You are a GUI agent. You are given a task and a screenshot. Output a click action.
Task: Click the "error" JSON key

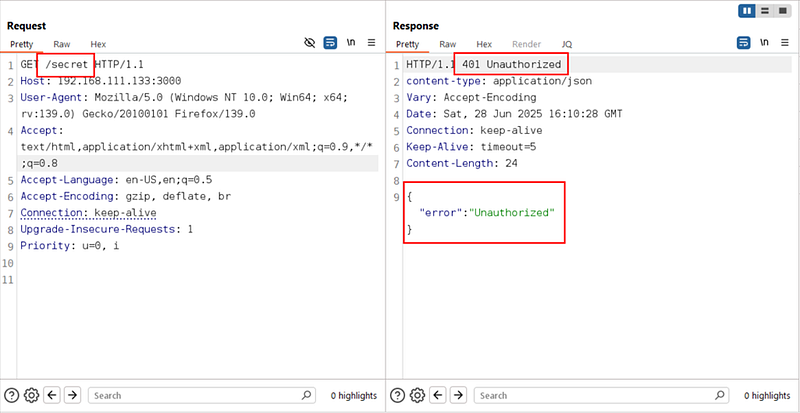pyautogui.click(x=440, y=212)
